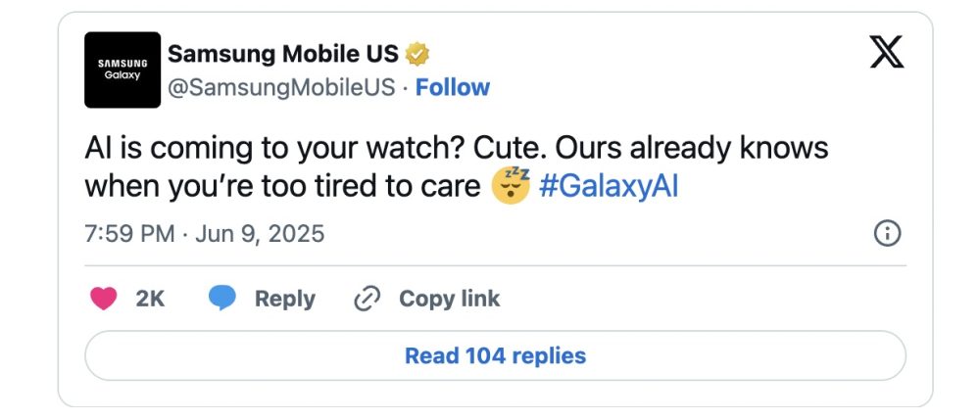Open the Samsung Mobile US display name
This screenshot has width=980, height=420.
point(283,54)
